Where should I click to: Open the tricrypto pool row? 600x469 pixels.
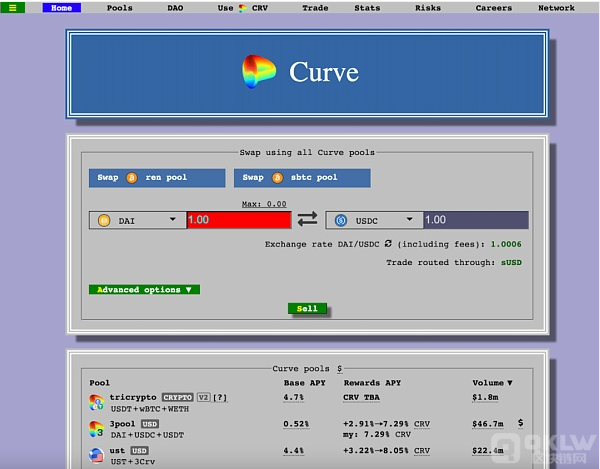[305, 403]
